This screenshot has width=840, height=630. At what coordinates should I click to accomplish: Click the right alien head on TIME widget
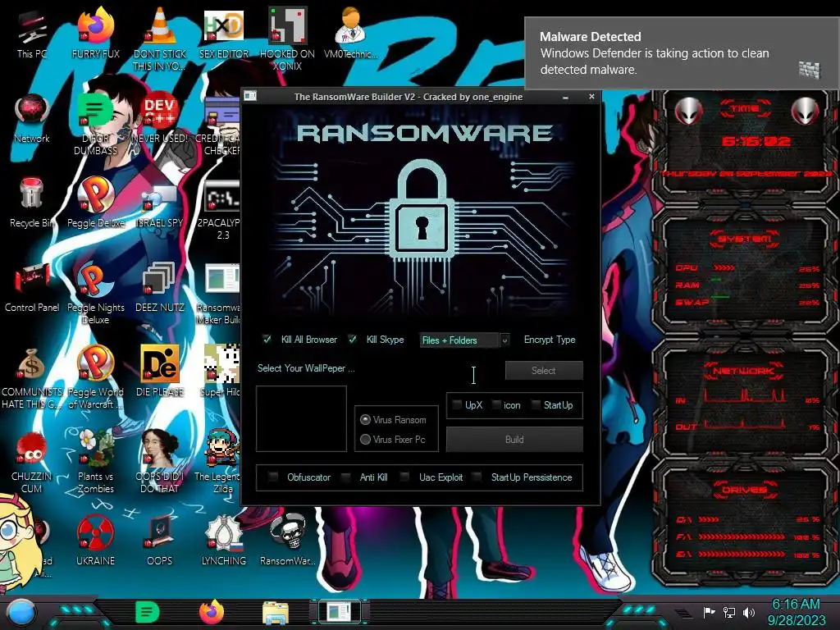[x=805, y=112]
